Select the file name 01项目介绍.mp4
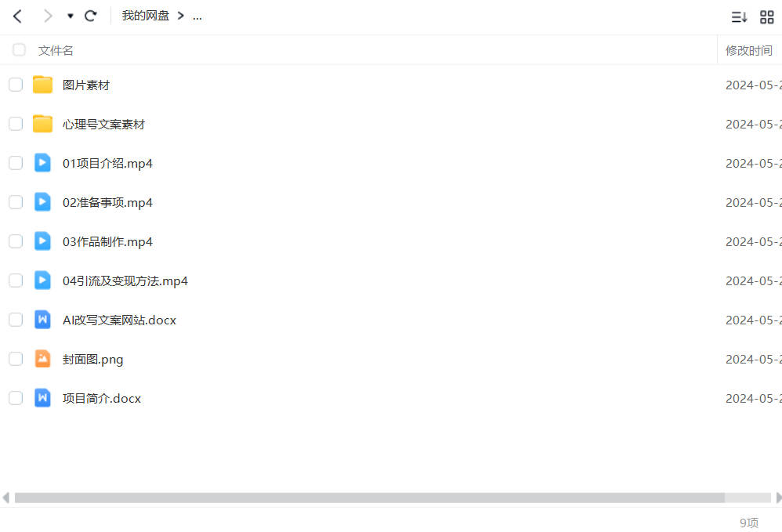The width and height of the screenshot is (782, 532). [107, 164]
